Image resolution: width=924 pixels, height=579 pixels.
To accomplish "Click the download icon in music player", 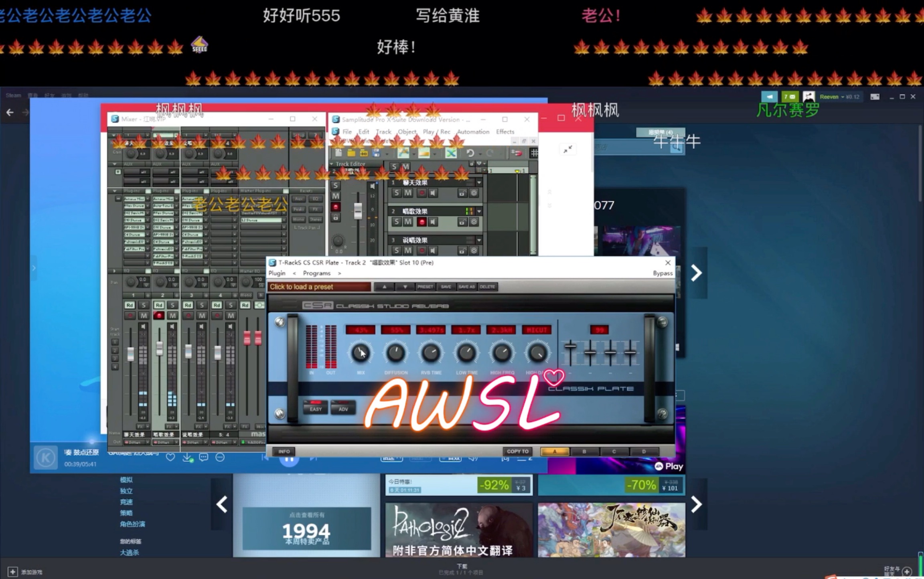I will coord(187,457).
